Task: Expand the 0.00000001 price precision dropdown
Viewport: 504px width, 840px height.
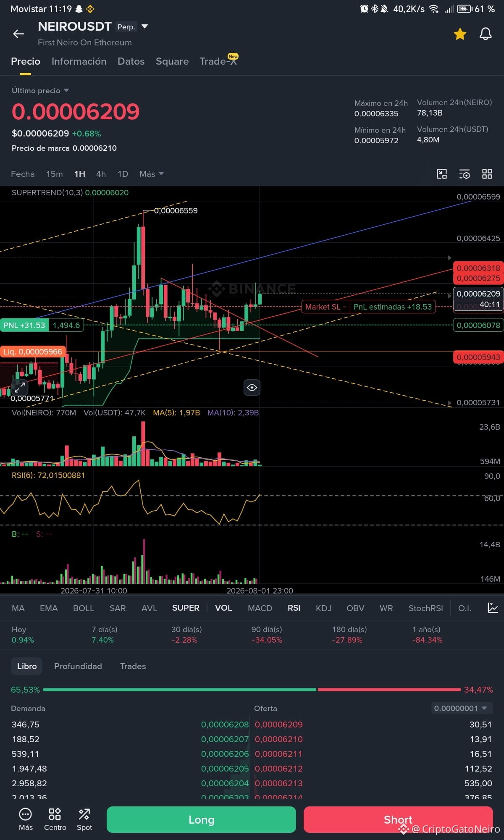Action: click(462, 709)
